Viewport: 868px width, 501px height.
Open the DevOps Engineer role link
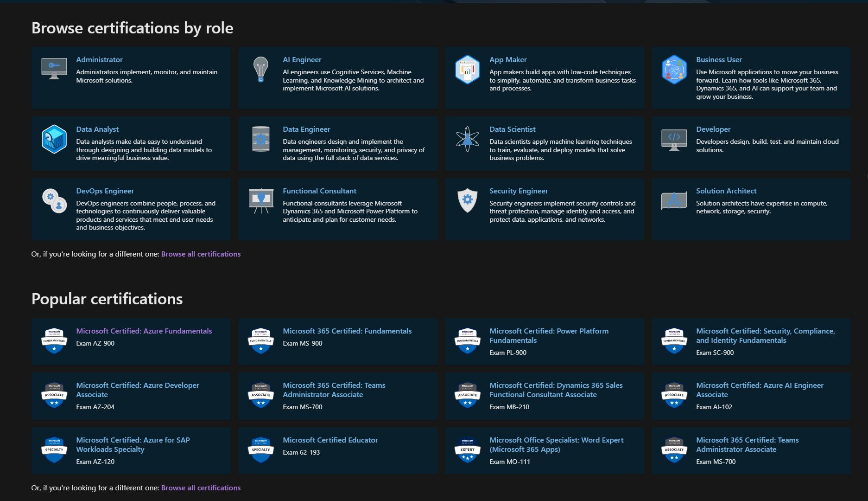tap(105, 191)
